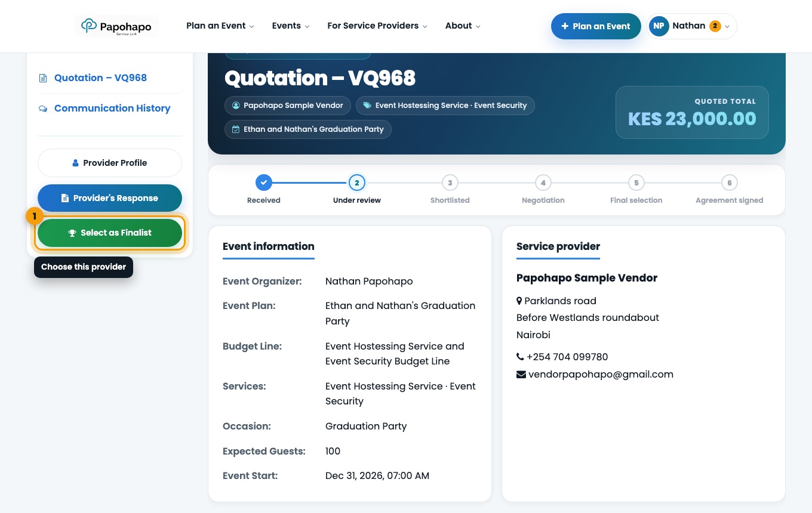Viewport: 812px width, 513px height.
Task: Click the Nathan Papohapo organizer name
Action: pyautogui.click(x=369, y=281)
